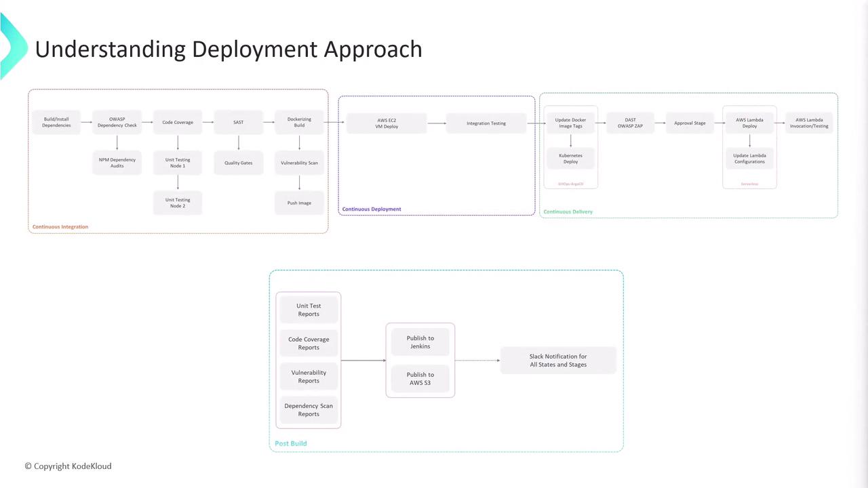This screenshot has width=868, height=488.
Task: Click the Publish to AWS S3 box
Action: [420, 379]
